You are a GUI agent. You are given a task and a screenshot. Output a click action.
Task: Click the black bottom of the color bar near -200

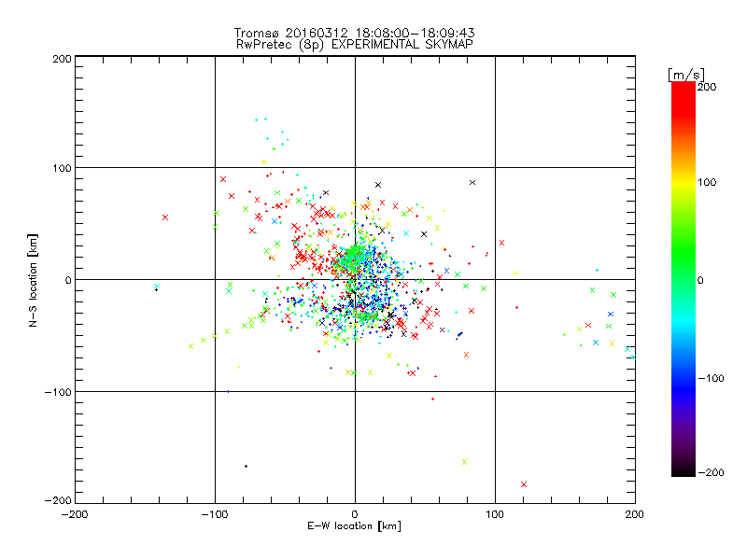click(684, 470)
